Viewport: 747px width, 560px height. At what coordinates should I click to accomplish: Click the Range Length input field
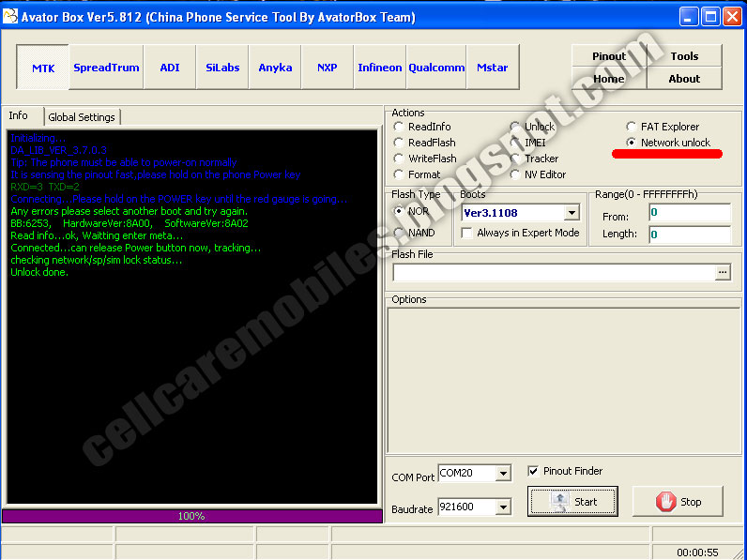[690, 235]
